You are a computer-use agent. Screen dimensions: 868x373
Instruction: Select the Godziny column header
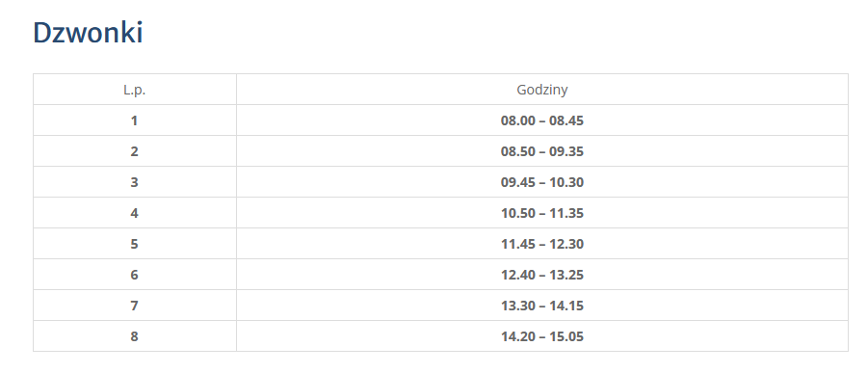[x=542, y=90]
